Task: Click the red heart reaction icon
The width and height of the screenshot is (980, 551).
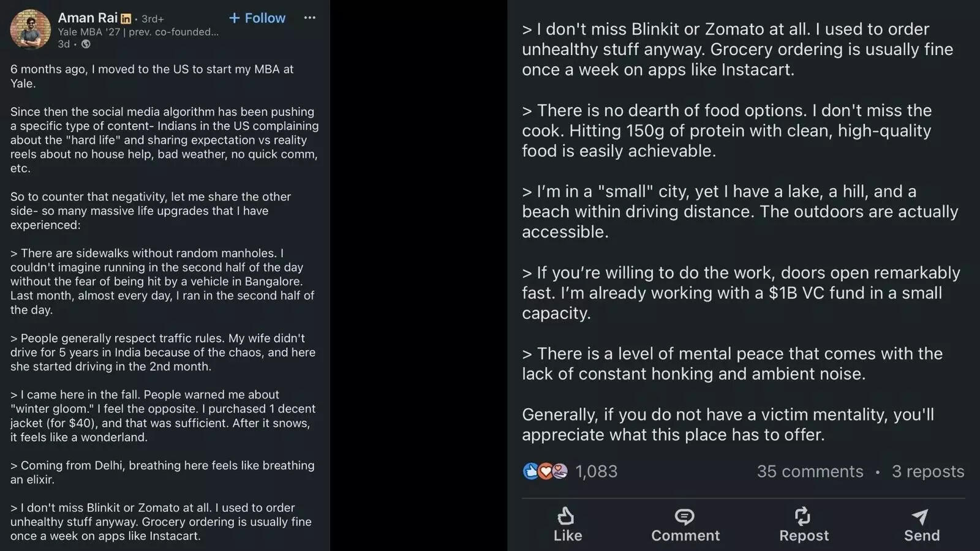Action: pyautogui.click(x=545, y=471)
